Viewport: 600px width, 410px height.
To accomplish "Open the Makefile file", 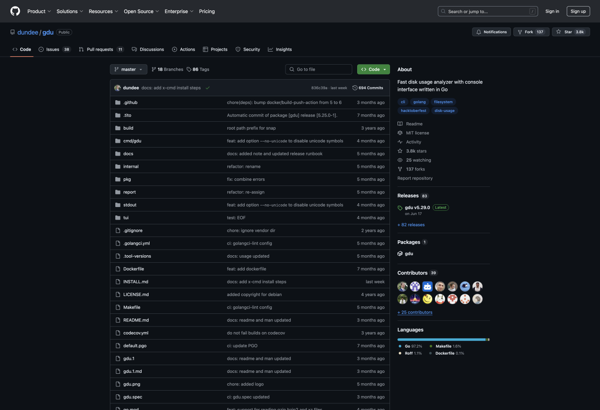I will point(132,307).
